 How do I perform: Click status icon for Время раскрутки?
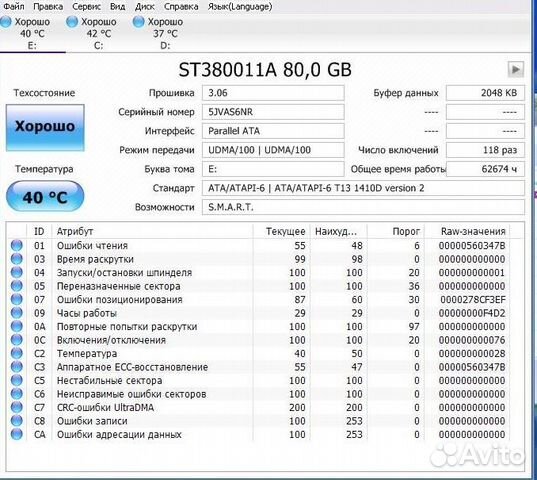click(16, 259)
